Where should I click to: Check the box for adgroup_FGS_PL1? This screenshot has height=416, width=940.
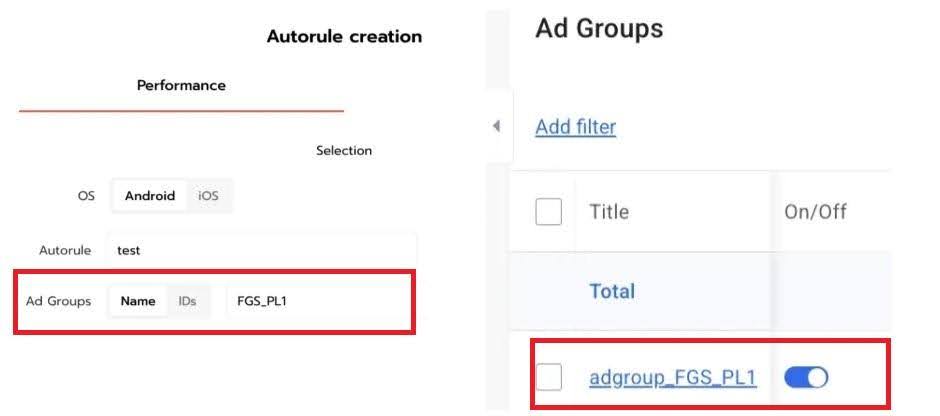(548, 377)
